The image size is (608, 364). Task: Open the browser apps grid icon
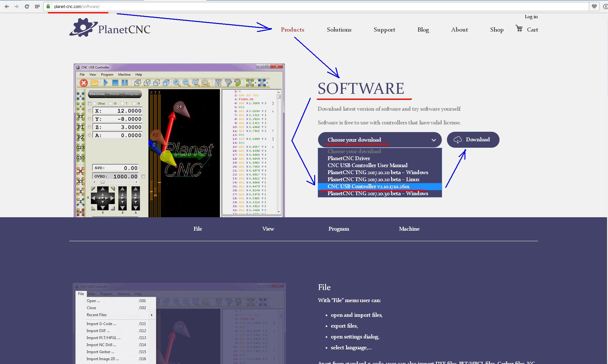[37, 6]
